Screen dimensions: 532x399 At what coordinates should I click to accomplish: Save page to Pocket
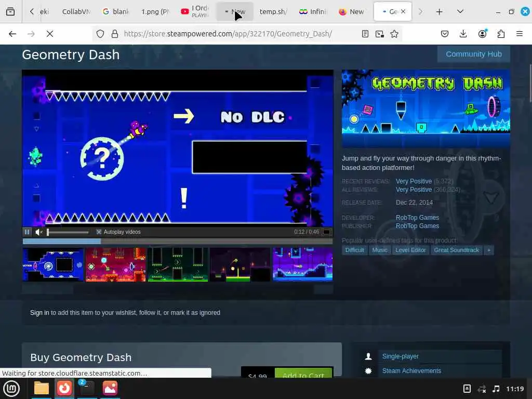445,34
